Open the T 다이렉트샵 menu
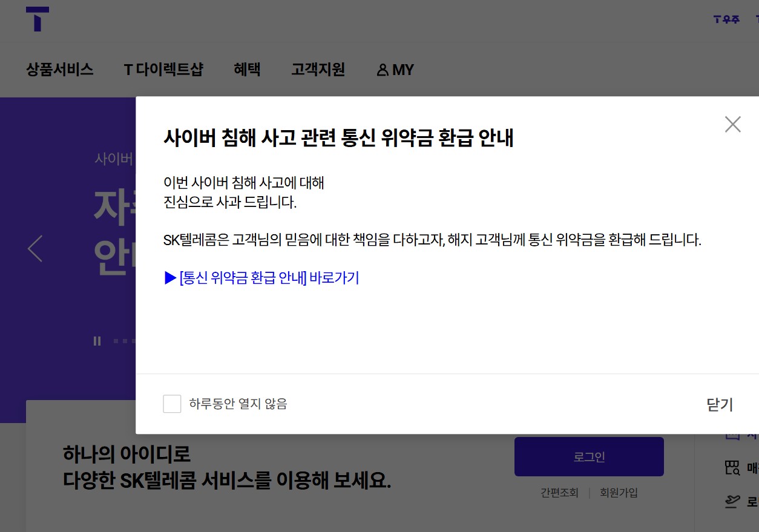This screenshot has width=759, height=532. [x=163, y=70]
